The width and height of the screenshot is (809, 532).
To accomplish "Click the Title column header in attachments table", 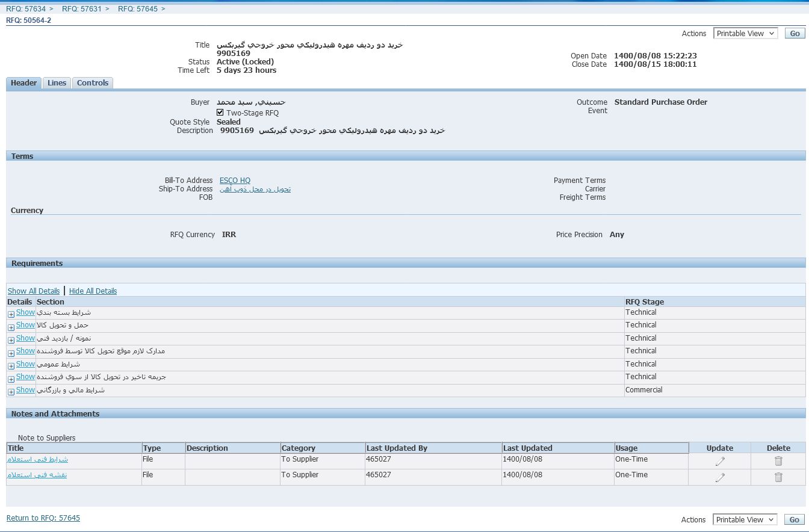I will 74,448.
